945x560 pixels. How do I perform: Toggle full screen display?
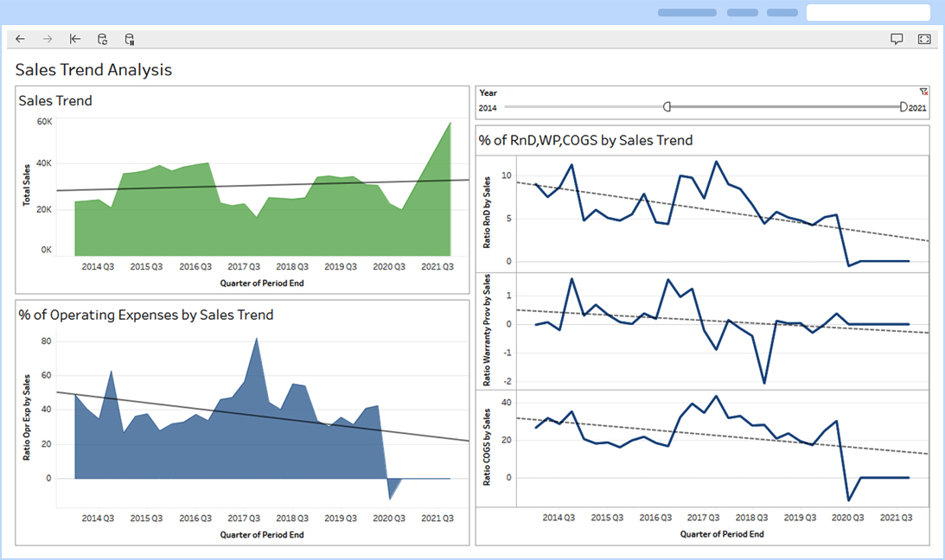(x=924, y=39)
